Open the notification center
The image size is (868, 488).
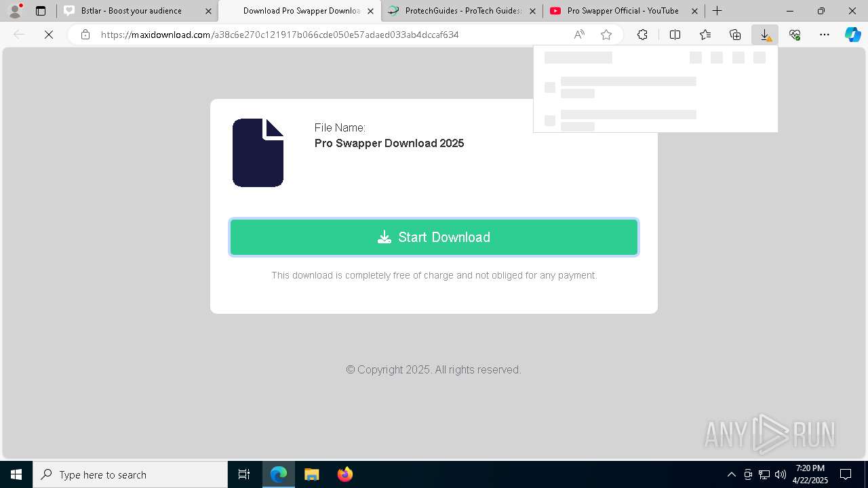[846, 474]
